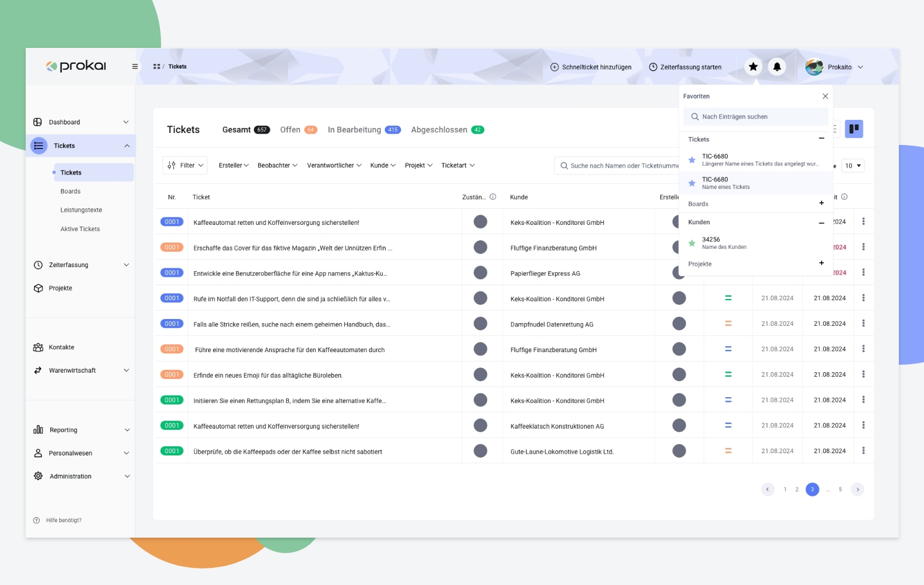
Task: Click the Warenwirtschaft arrows icon
Action: (38, 370)
